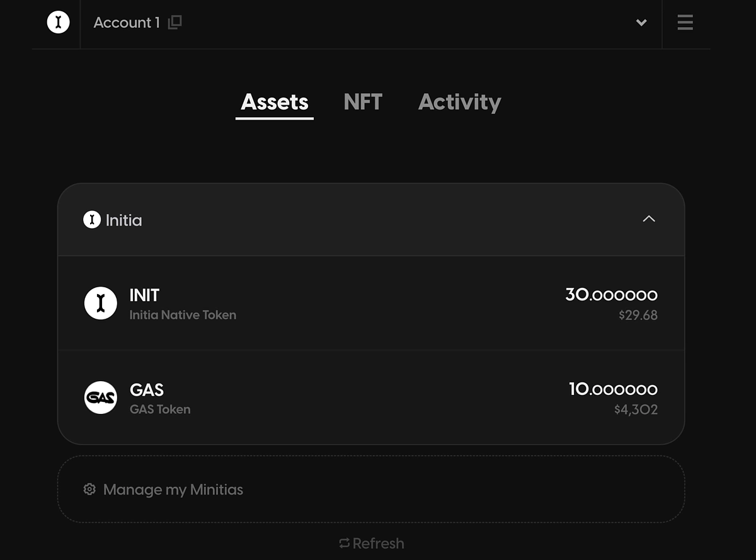The width and height of the screenshot is (756, 560).
Task: Open the GAS Token row
Action: click(x=371, y=397)
